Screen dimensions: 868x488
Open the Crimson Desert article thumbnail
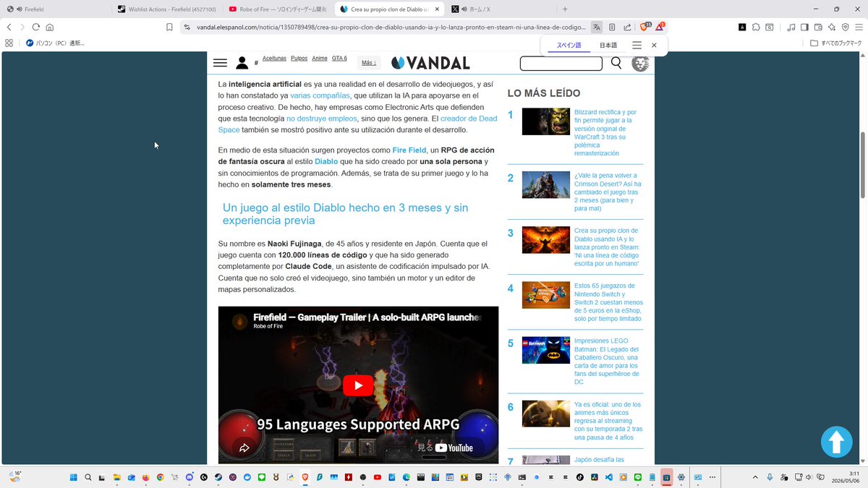pos(546,185)
